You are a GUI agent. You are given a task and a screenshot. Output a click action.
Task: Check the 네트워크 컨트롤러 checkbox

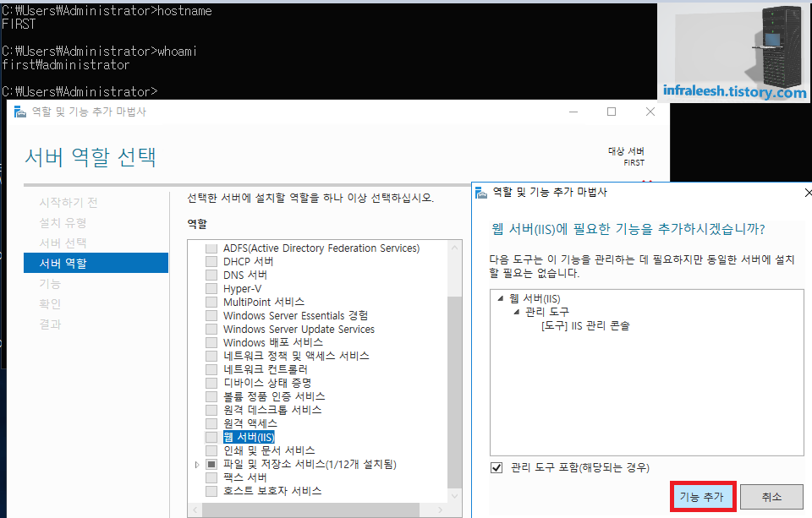coord(211,369)
